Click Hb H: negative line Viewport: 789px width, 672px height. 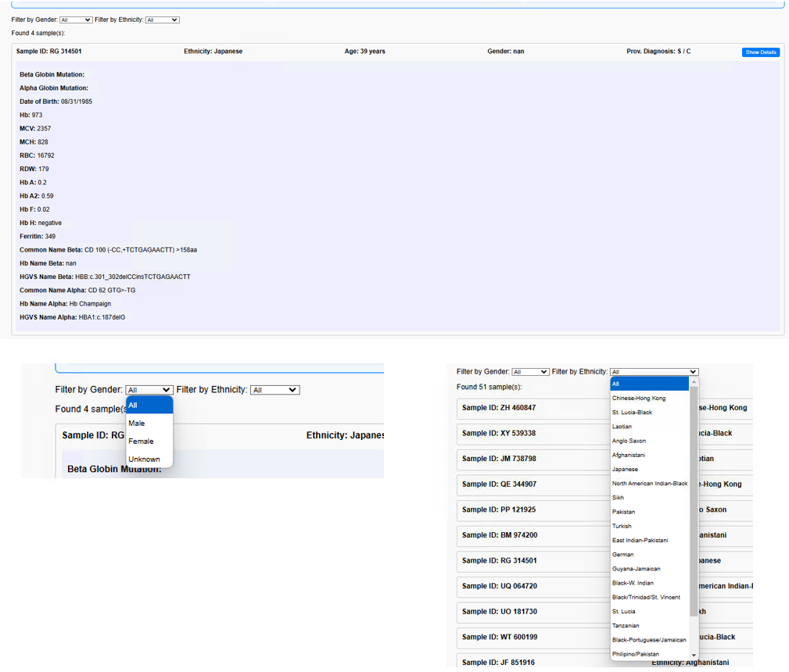click(41, 223)
